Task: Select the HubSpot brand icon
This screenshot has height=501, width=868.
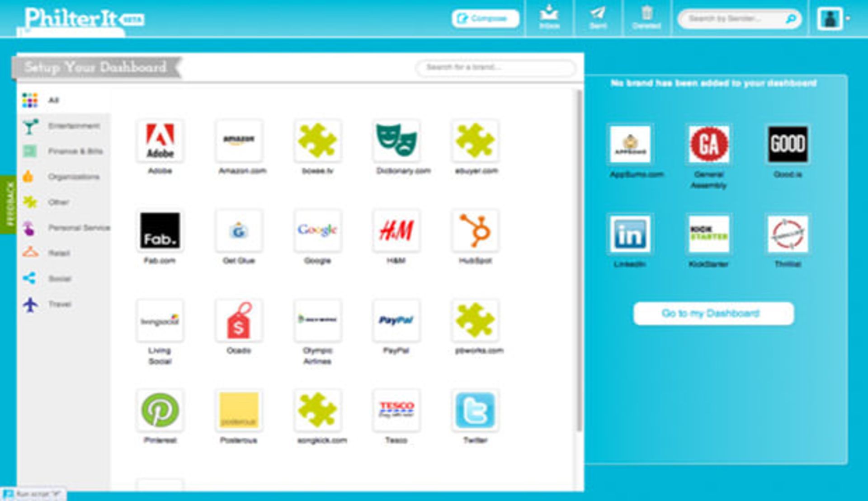Action: click(x=475, y=231)
